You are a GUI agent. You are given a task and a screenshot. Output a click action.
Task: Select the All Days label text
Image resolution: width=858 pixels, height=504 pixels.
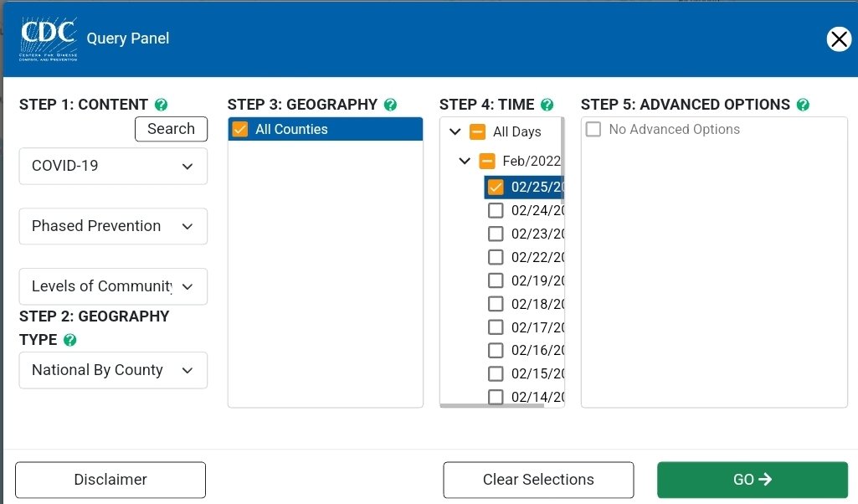[x=517, y=132]
